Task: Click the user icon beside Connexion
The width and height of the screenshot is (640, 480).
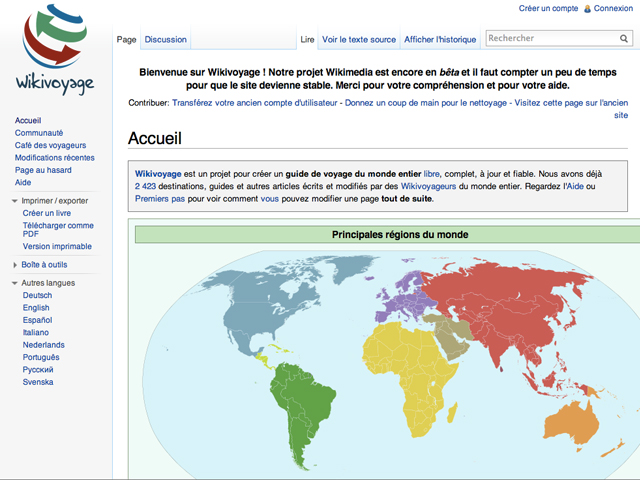Action: pos(587,9)
